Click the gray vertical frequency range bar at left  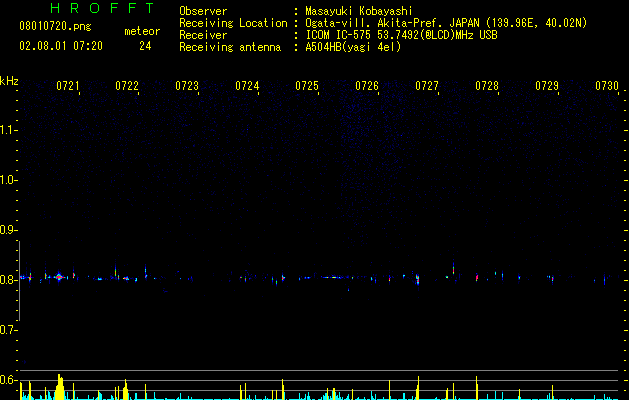(20, 281)
